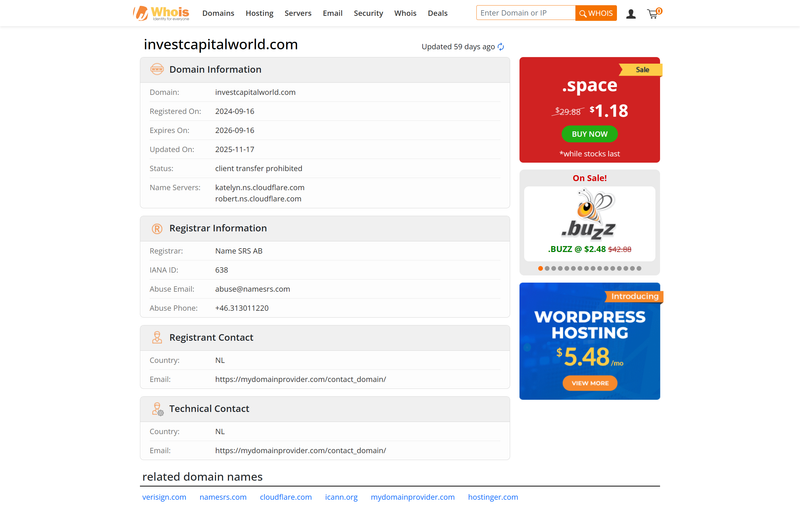Image resolution: width=800 pixels, height=514 pixels.
Task: Open the Security menu
Action: click(x=368, y=13)
